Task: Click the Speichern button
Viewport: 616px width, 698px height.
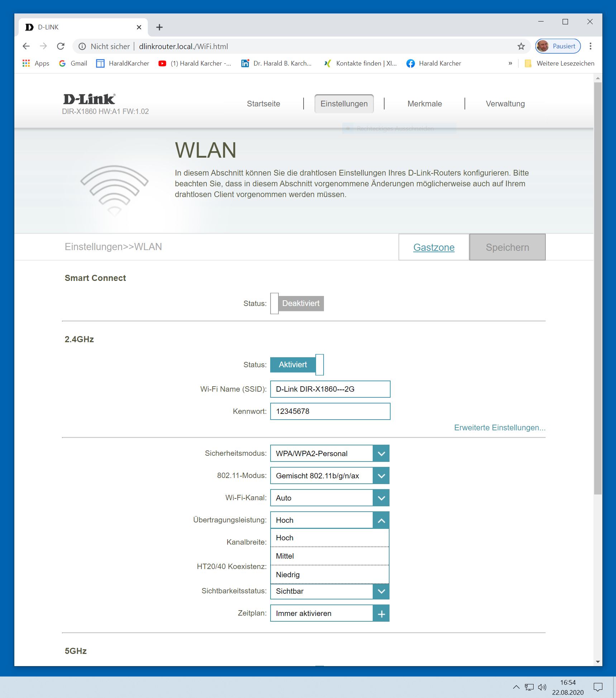Action: point(507,247)
